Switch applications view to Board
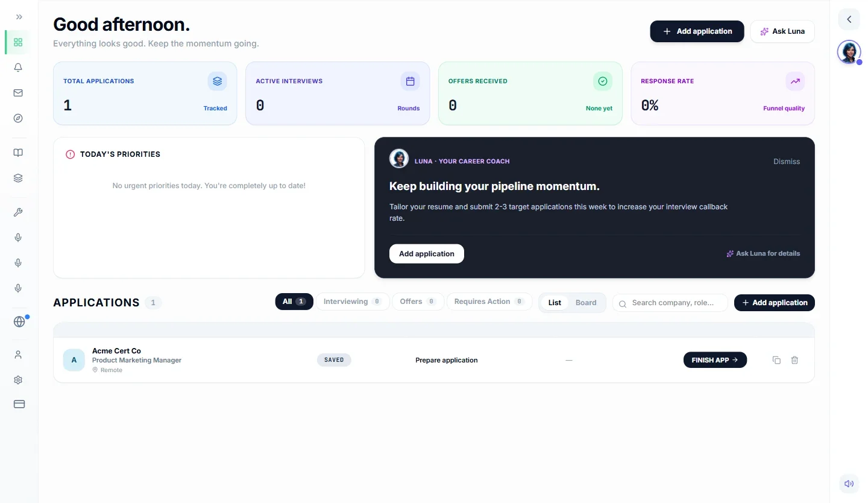Image resolution: width=868 pixels, height=503 pixels. pos(586,303)
